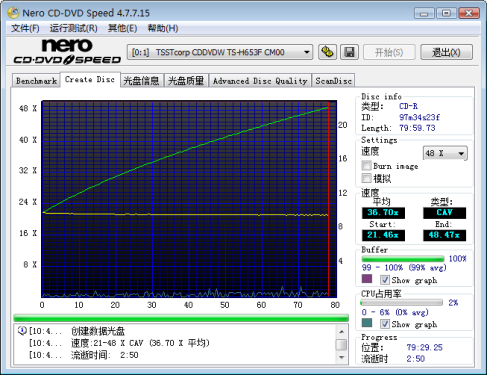Click the teal CPU graph color swatch
Screen dimensions: 487x375
pyautogui.click(x=367, y=323)
